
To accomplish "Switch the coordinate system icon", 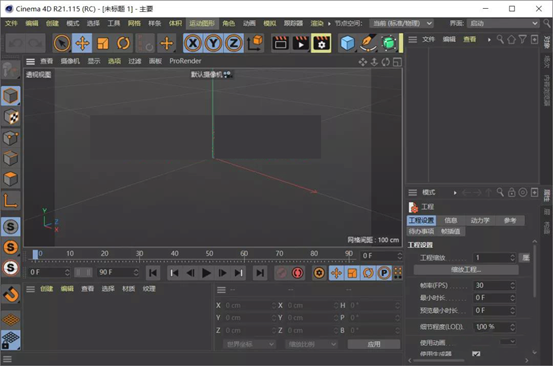I will pos(255,43).
